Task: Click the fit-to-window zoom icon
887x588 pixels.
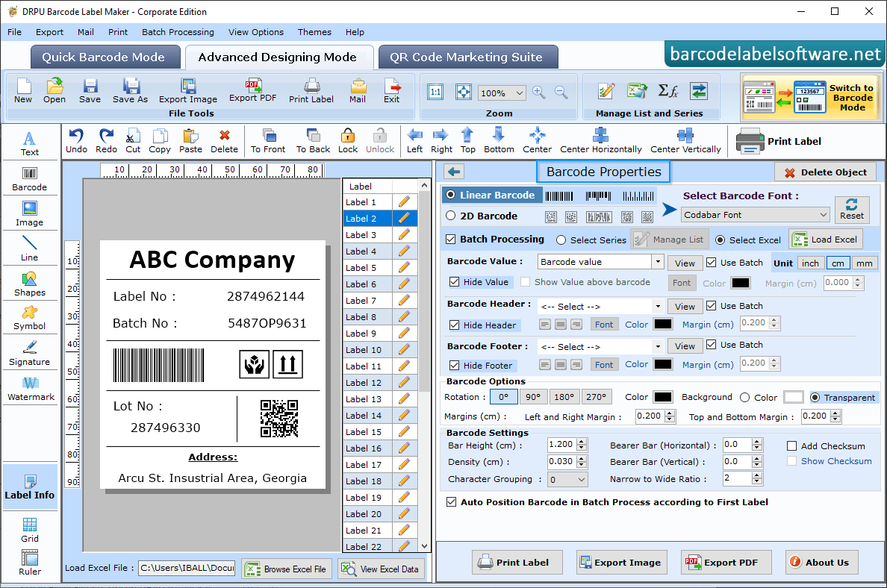Action: click(464, 93)
